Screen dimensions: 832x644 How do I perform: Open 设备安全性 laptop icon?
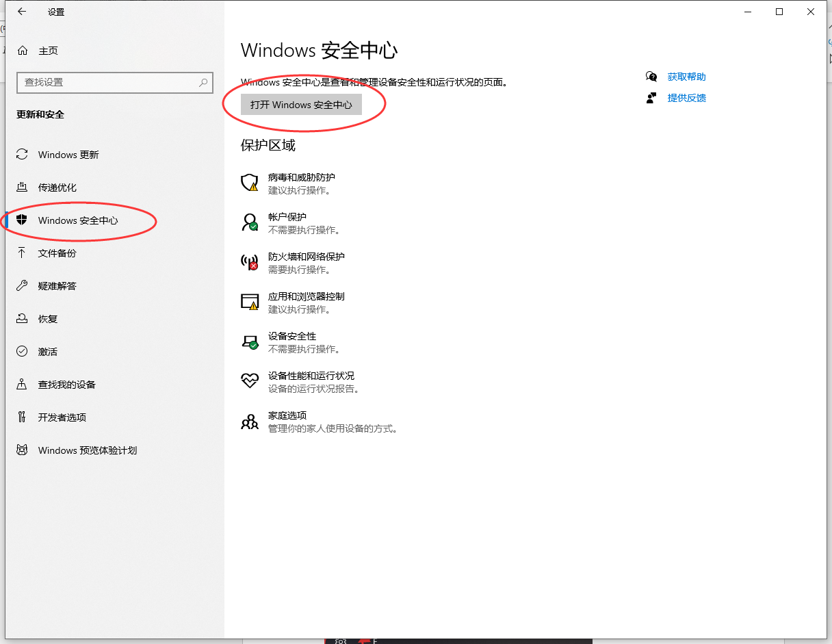[250, 342]
